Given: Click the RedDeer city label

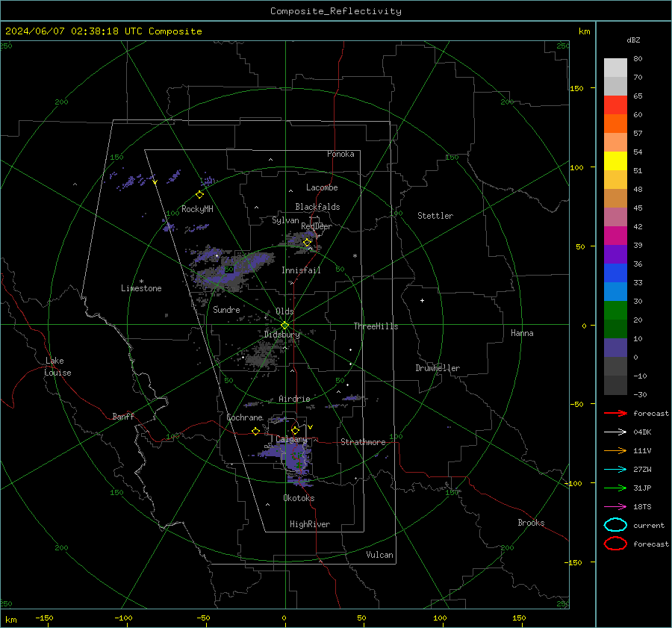Looking at the screenshot, I should click(317, 226).
